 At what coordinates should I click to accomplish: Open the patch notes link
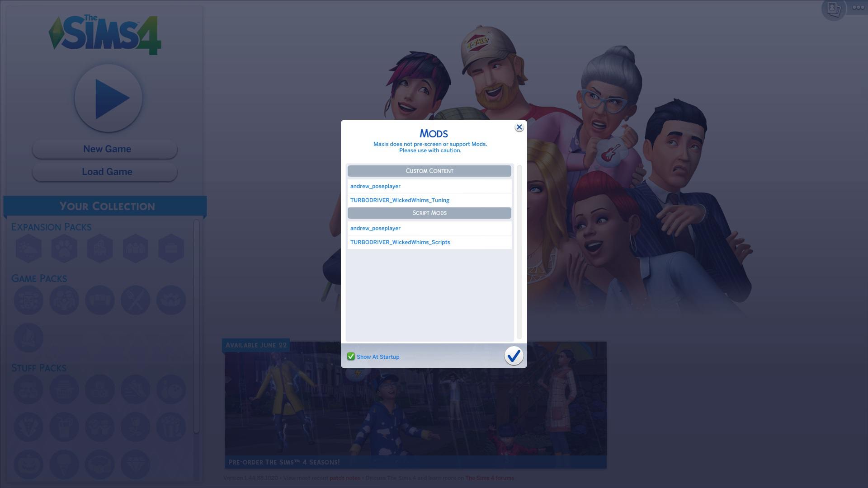(345, 478)
